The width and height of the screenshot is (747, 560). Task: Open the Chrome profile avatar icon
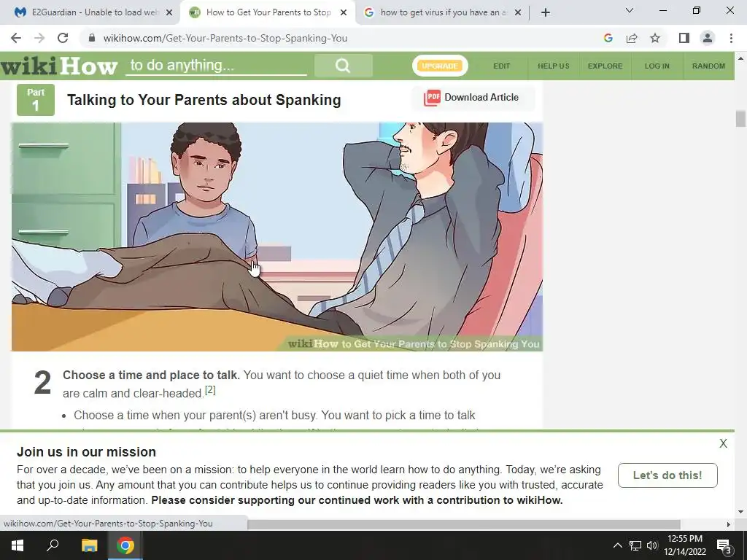click(x=708, y=38)
